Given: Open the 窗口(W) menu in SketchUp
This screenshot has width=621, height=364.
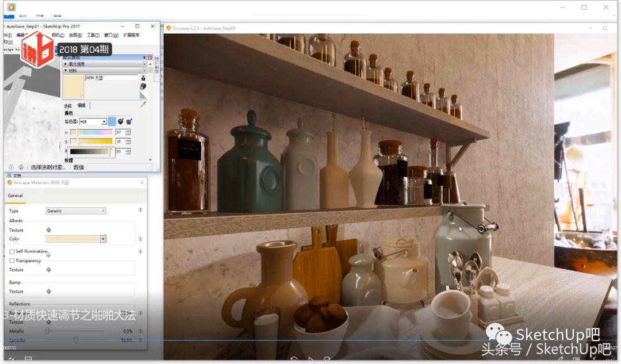Looking at the screenshot, I should [112, 35].
